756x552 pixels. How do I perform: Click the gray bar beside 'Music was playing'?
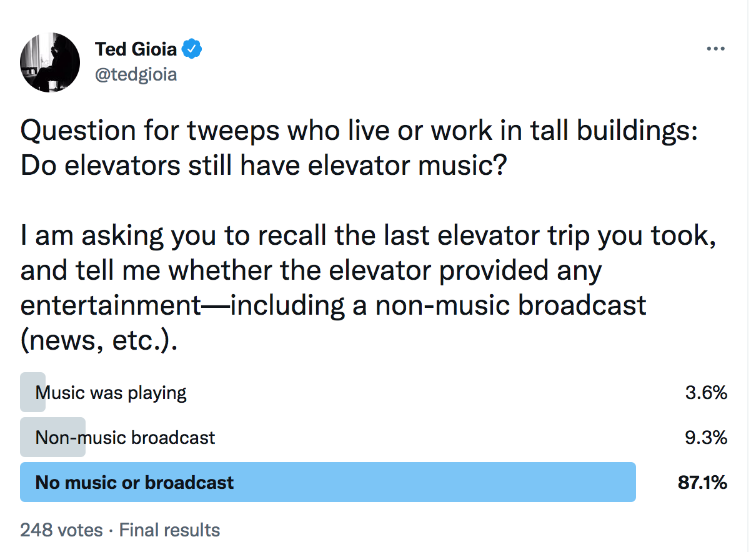[32, 392]
